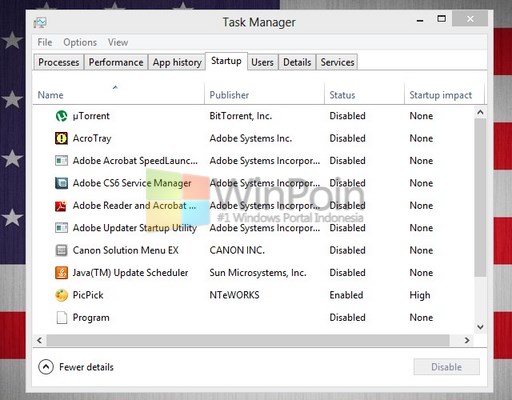
Task: Close the Task Manager window
Action: (x=470, y=19)
